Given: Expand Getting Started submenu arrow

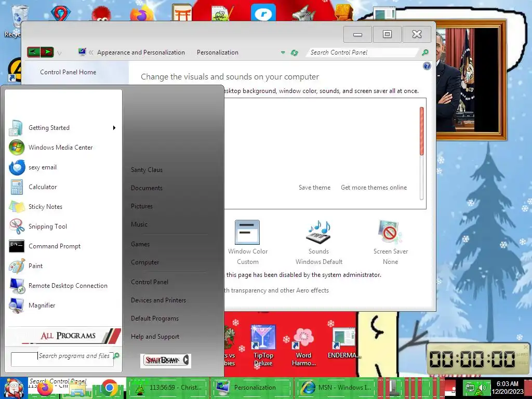Looking at the screenshot, I should pyautogui.click(x=114, y=128).
